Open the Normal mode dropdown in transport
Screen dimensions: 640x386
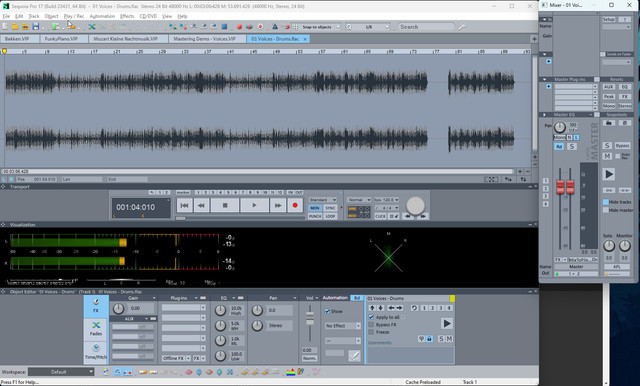coord(359,200)
